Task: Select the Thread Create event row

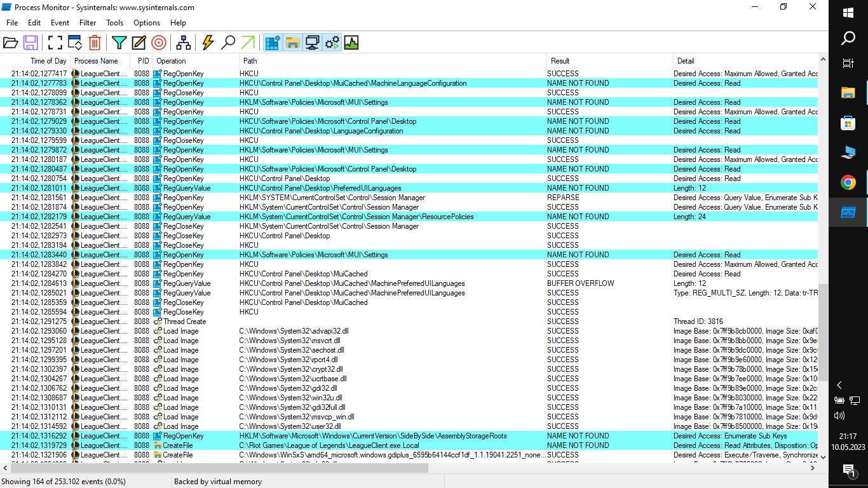Action: pyautogui.click(x=409, y=322)
